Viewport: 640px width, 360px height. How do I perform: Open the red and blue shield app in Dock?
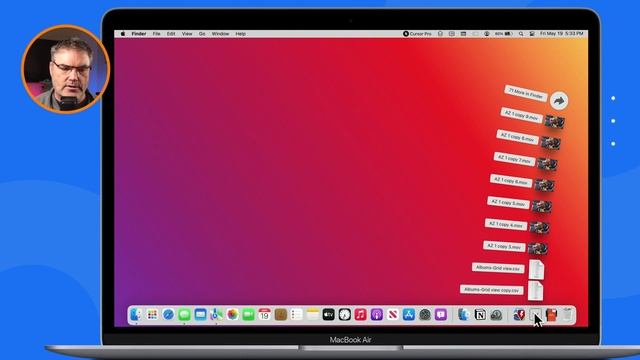coord(519,315)
